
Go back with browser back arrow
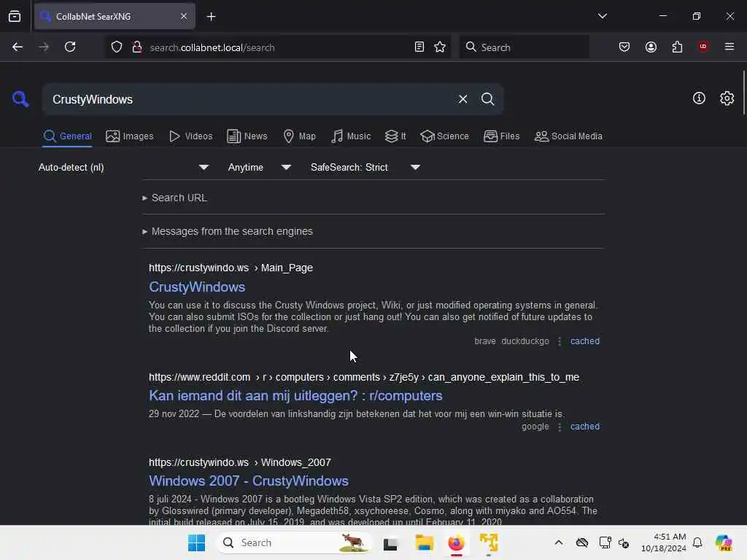pyautogui.click(x=18, y=47)
